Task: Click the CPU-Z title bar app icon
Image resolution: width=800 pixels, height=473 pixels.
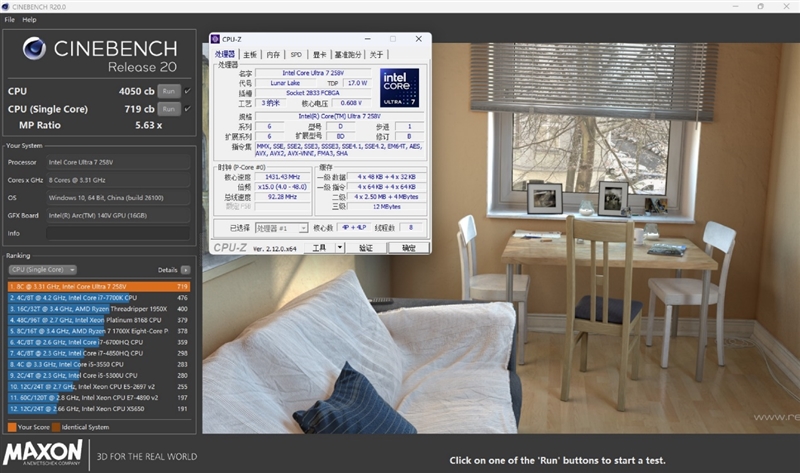Action: tap(215, 39)
